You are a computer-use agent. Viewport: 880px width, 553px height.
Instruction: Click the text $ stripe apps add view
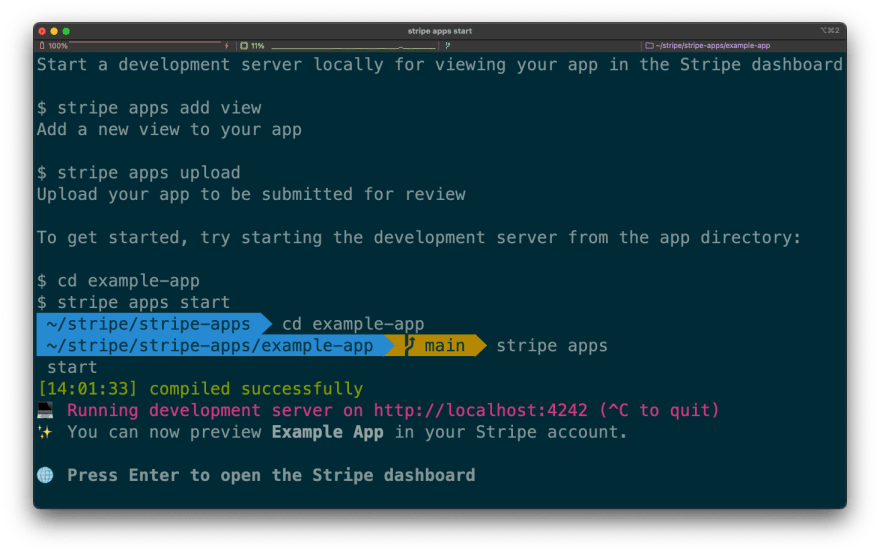pyautogui.click(x=149, y=108)
